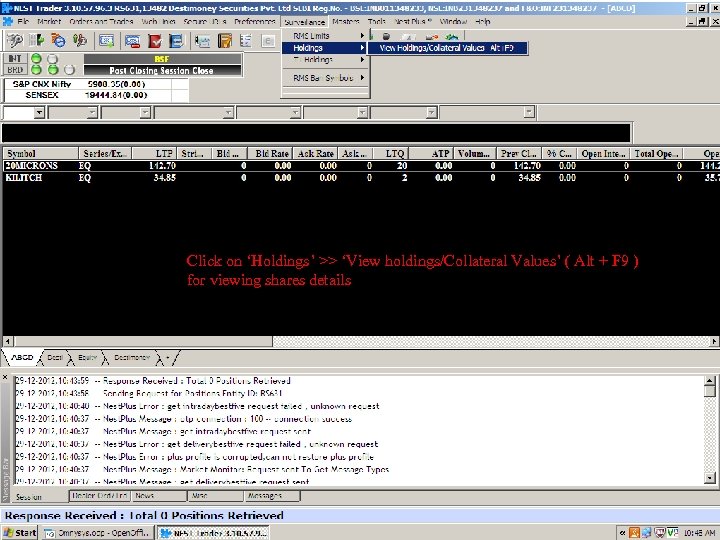Click the red checkmark toolbar icon
The width and height of the screenshot is (720, 540).
click(x=155, y=41)
